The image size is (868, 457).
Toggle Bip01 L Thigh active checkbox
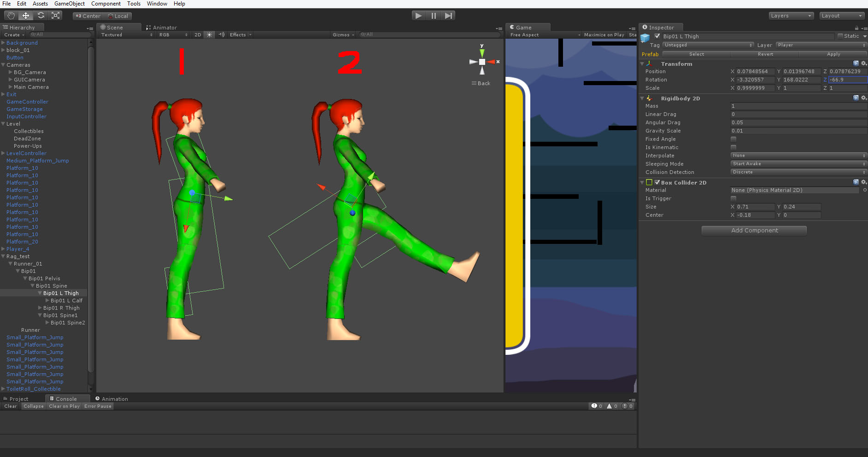(x=657, y=36)
